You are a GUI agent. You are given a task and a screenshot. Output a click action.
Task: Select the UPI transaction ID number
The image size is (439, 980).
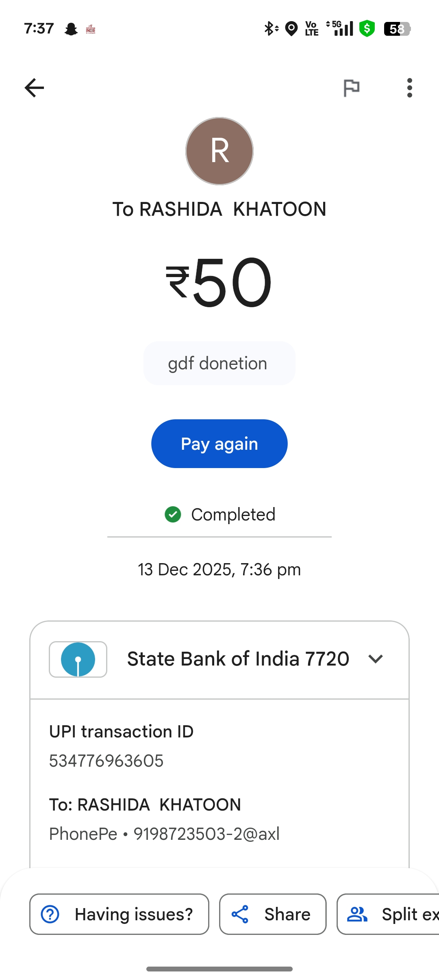pyautogui.click(x=106, y=761)
